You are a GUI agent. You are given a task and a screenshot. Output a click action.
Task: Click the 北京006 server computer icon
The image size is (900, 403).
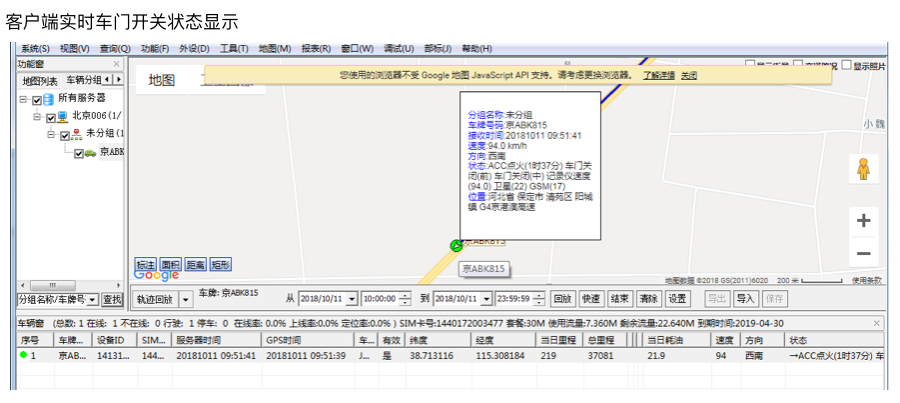(x=62, y=117)
